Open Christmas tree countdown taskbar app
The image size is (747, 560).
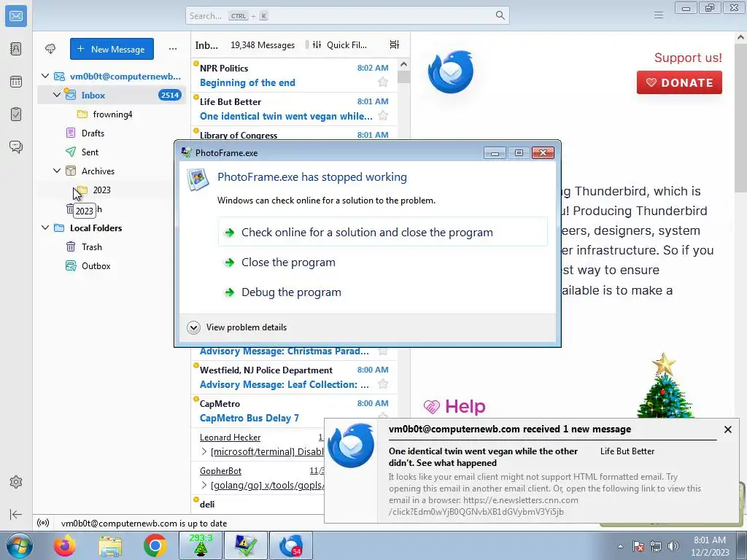click(201, 545)
